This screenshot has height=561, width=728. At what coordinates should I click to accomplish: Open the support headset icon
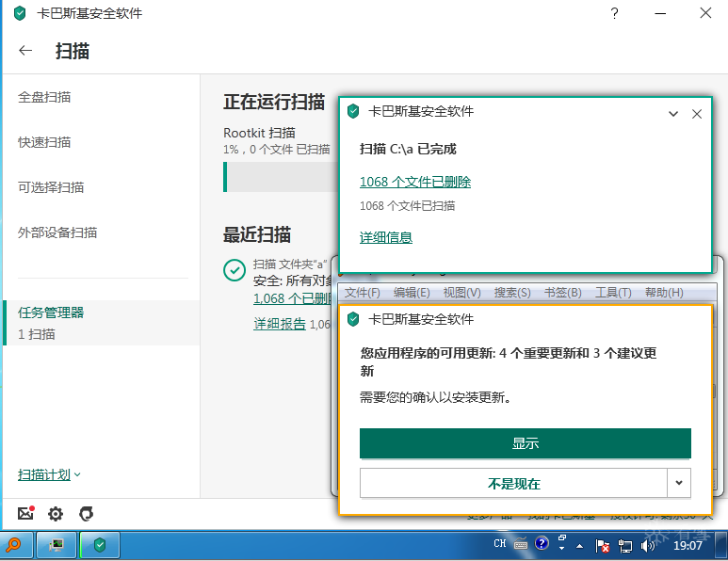coord(87,514)
